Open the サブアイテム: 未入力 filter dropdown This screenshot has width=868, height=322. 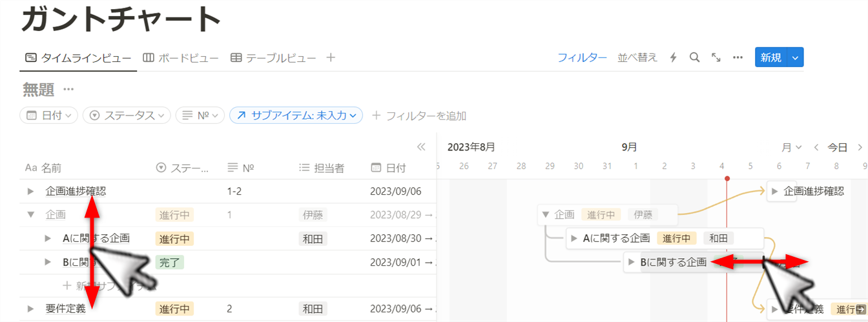point(296,116)
